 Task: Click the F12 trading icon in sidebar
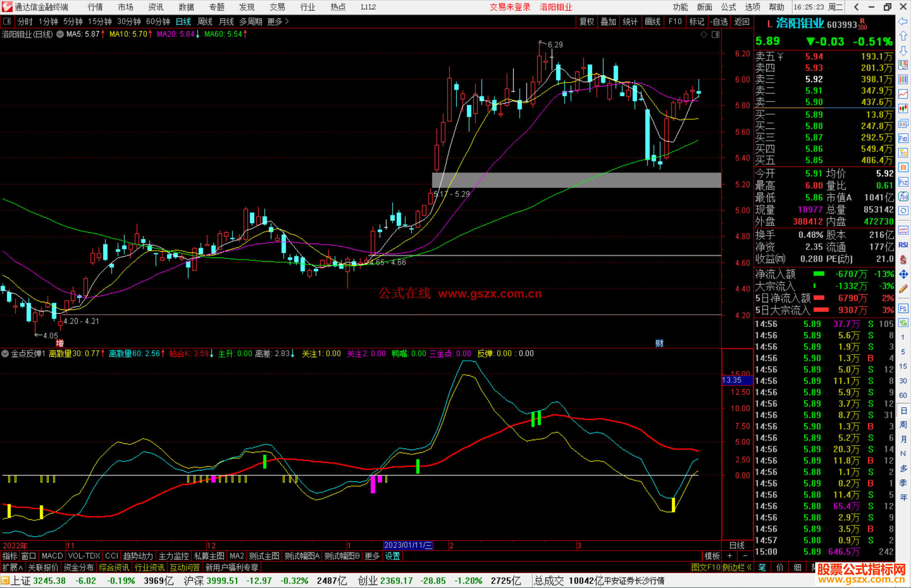point(903,182)
